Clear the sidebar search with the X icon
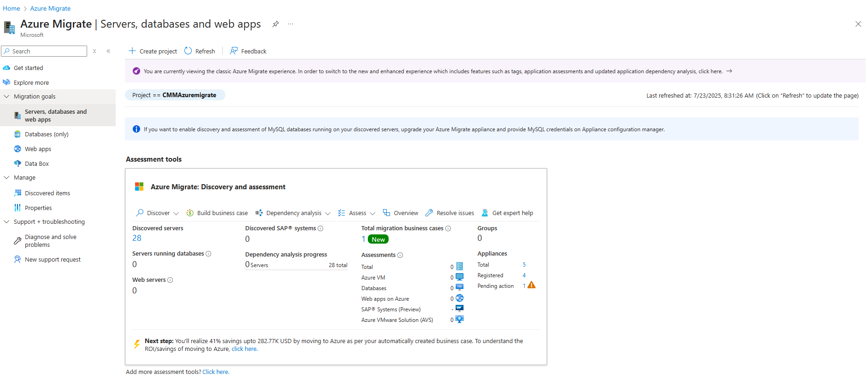This screenshot has height=379, width=868. 94,51
